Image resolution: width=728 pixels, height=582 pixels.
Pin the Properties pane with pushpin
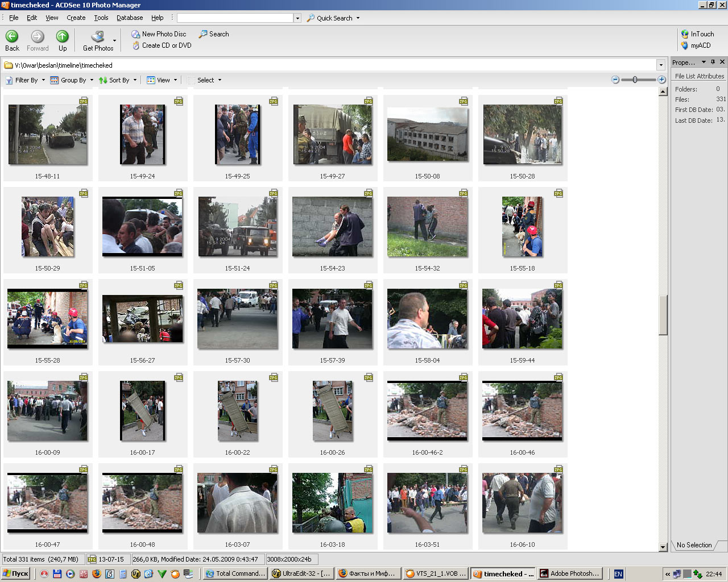pos(713,62)
